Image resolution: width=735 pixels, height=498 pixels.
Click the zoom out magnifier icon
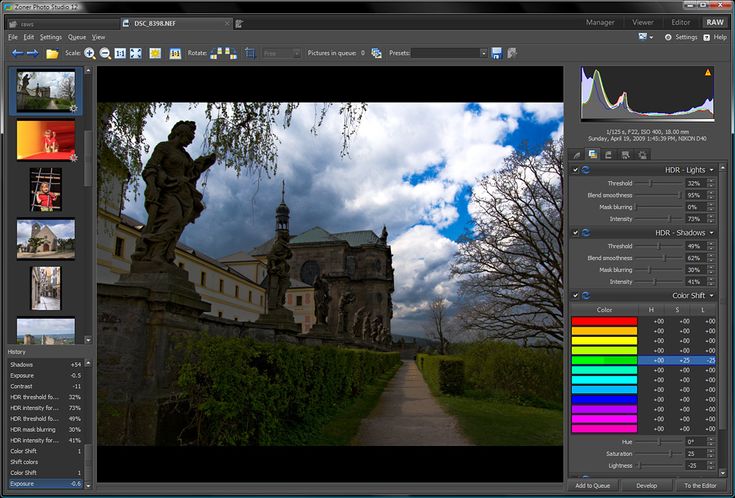point(105,53)
